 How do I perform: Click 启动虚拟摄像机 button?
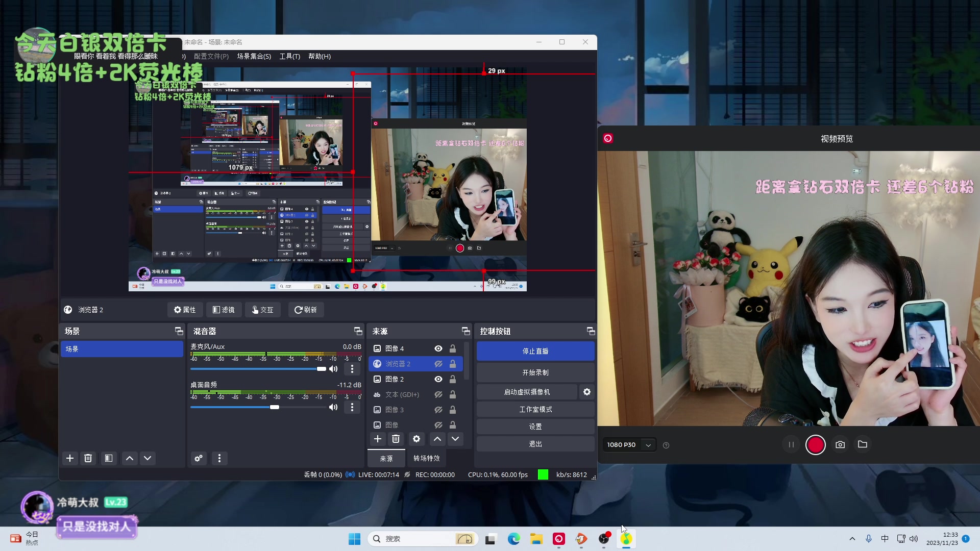click(x=527, y=392)
